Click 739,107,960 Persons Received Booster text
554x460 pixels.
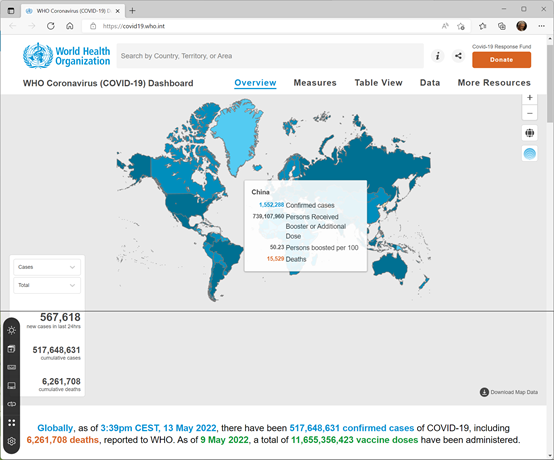(x=299, y=226)
